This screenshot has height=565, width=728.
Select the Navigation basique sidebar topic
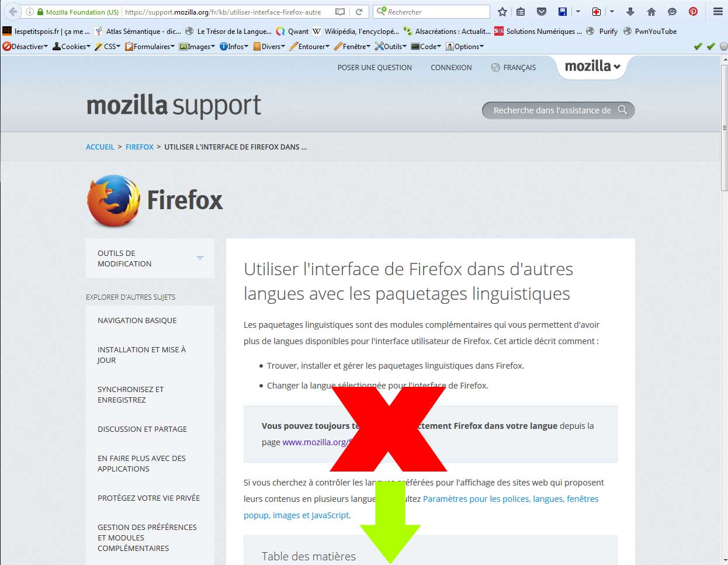137,320
